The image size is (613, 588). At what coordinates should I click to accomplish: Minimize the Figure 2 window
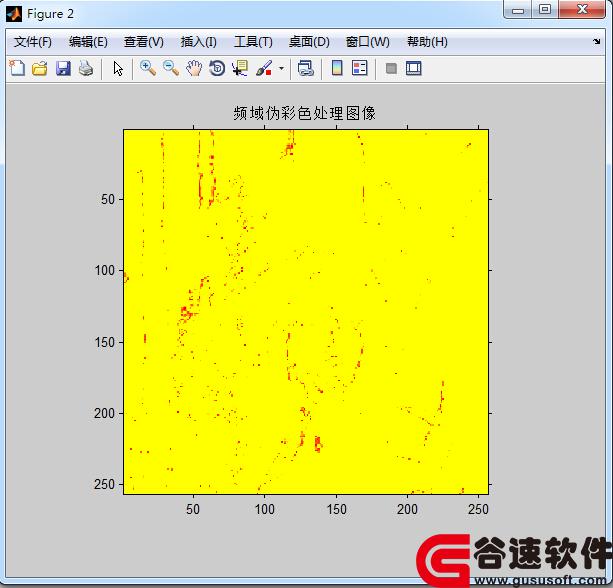[x=518, y=9]
